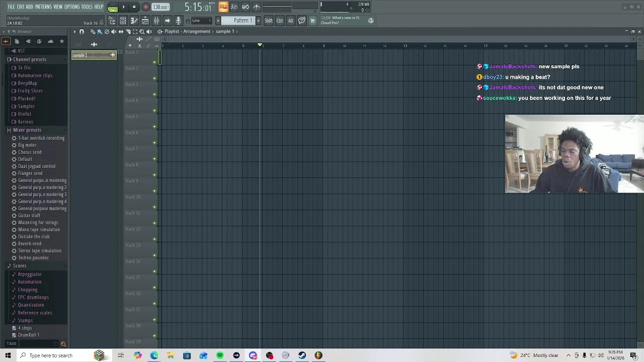Select the playlist Select tool

135,31
